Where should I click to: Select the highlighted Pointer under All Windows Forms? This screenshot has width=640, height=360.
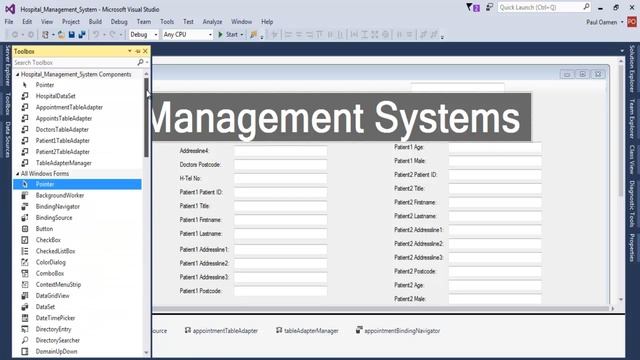(77, 184)
